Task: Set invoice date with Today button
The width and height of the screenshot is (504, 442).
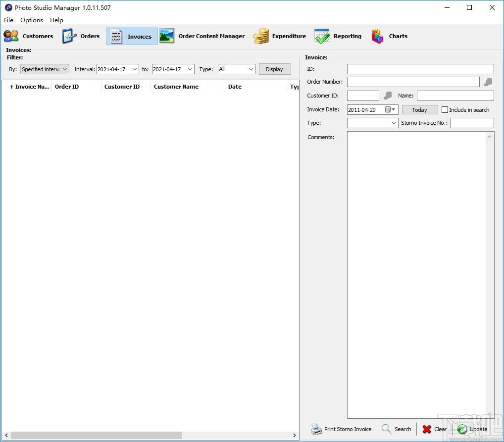Action: [x=419, y=110]
